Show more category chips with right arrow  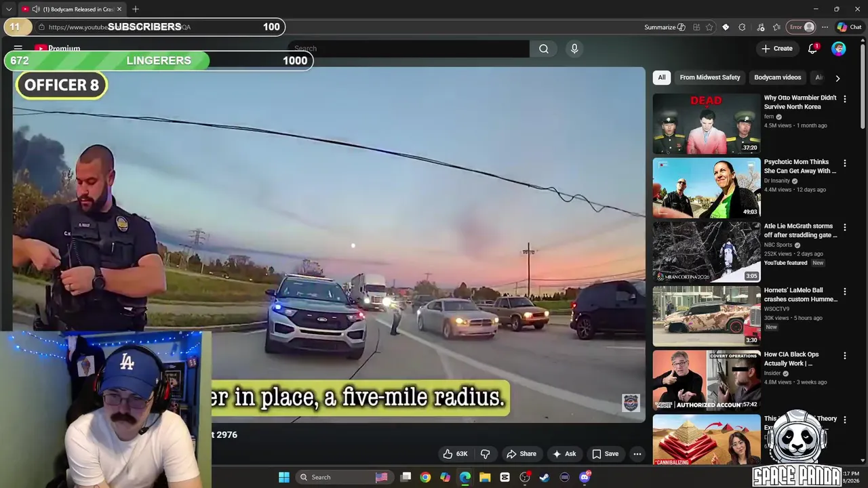pyautogui.click(x=837, y=78)
